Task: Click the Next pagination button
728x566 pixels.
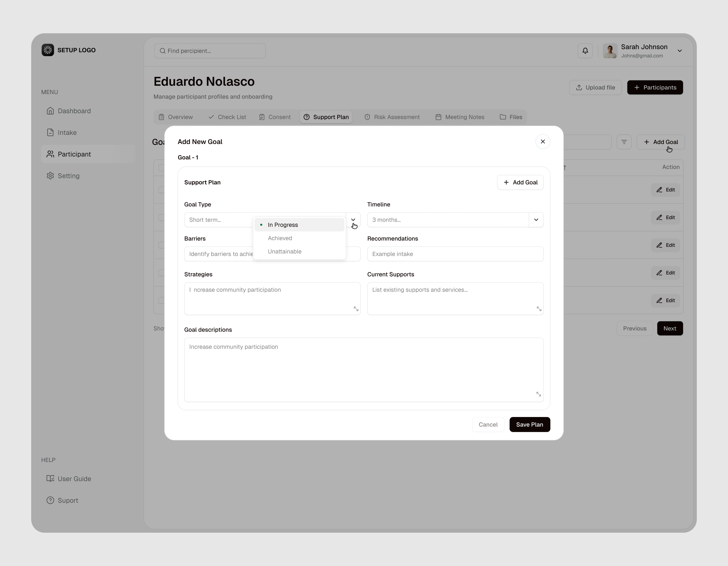Action: click(x=670, y=328)
